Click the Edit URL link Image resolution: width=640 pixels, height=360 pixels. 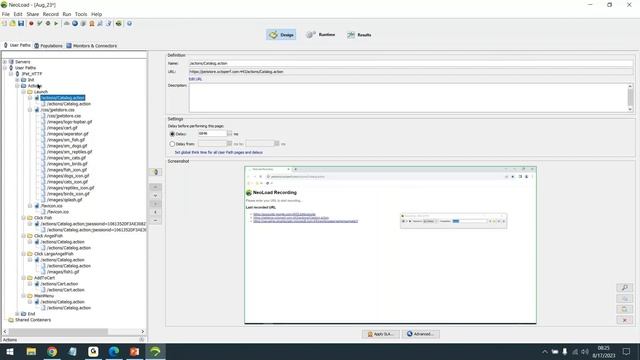coord(196,79)
